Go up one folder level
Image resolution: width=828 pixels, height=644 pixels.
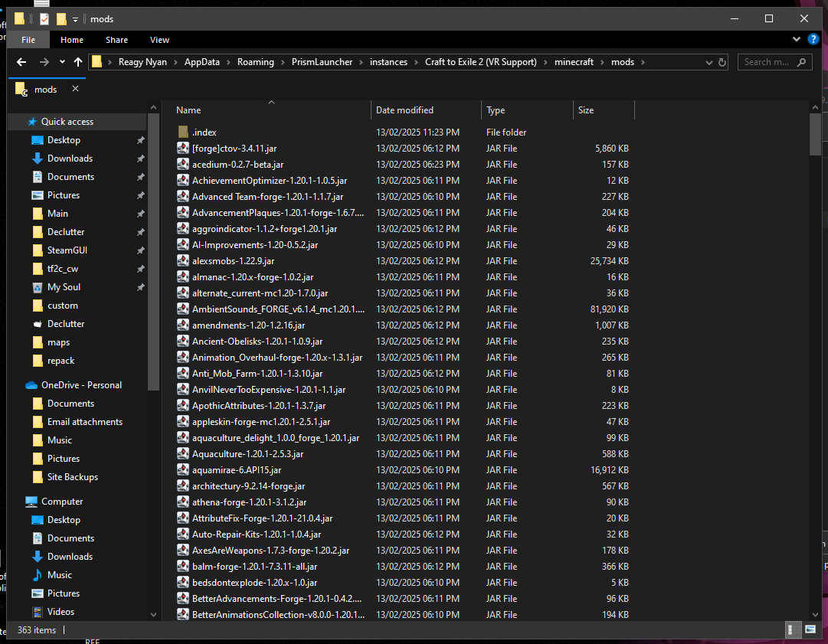tap(78, 62)
